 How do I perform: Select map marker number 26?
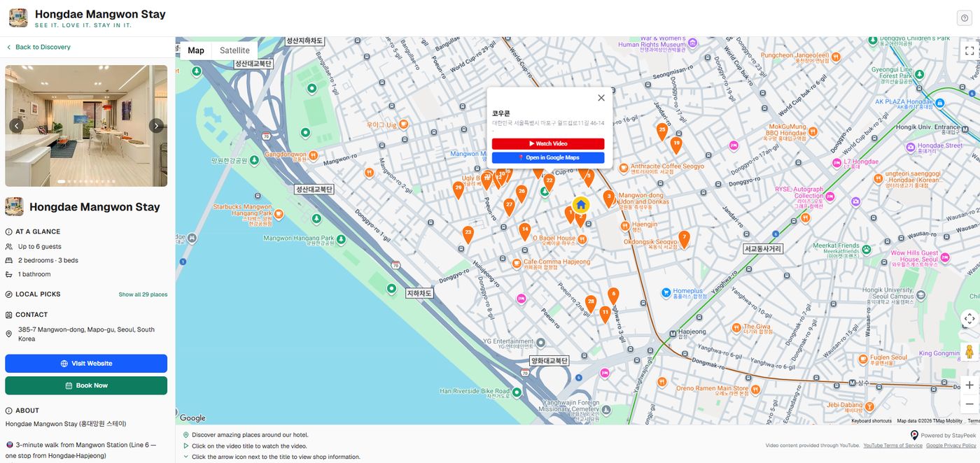[521, 194]
